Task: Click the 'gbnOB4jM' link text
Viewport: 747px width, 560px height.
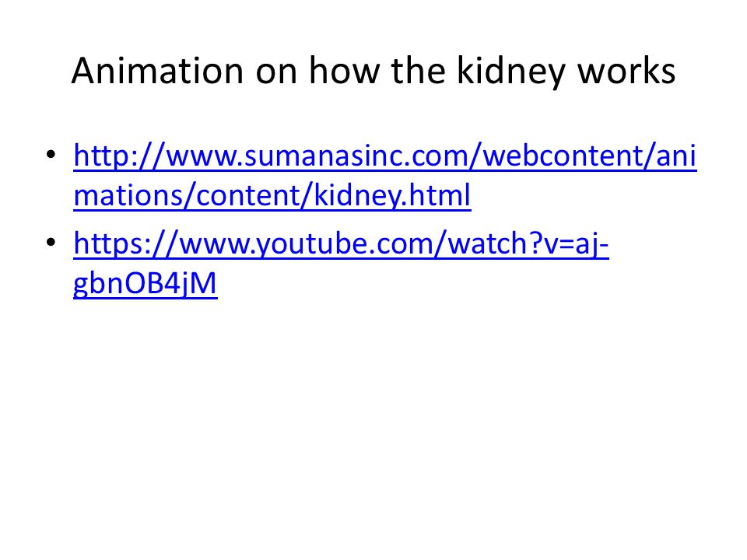Action: click(x=146, y=283)
